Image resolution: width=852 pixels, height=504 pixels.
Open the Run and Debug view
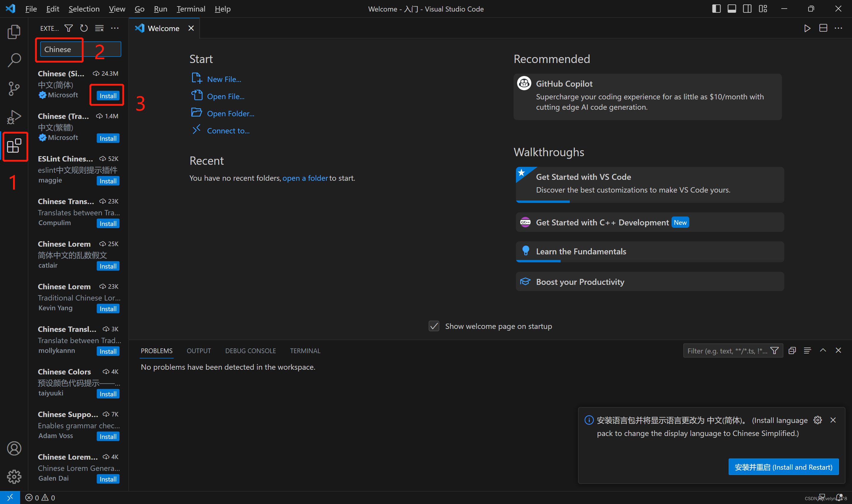coord(14,117)
